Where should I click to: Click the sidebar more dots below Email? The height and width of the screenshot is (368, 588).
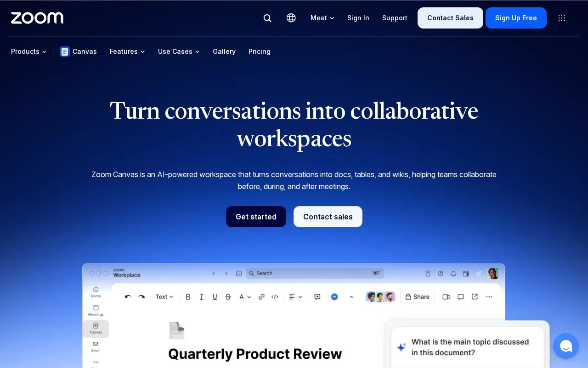click(x=96, y=362)
